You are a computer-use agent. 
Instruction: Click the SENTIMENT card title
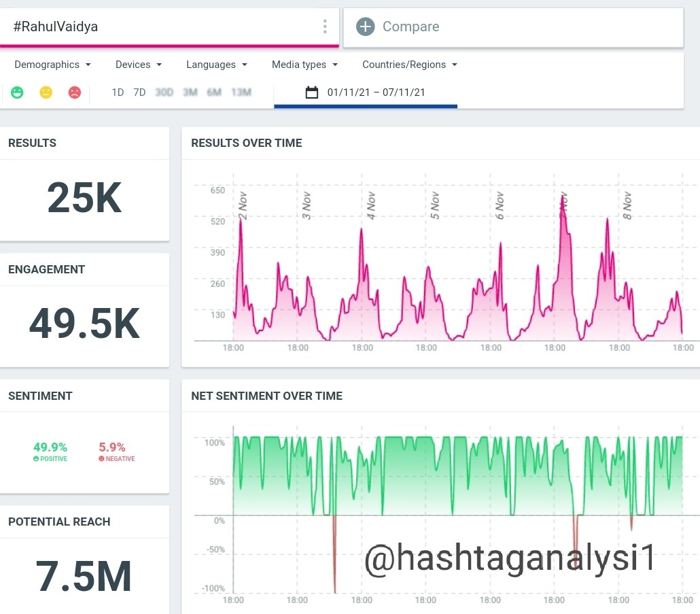tap(40, 396)
